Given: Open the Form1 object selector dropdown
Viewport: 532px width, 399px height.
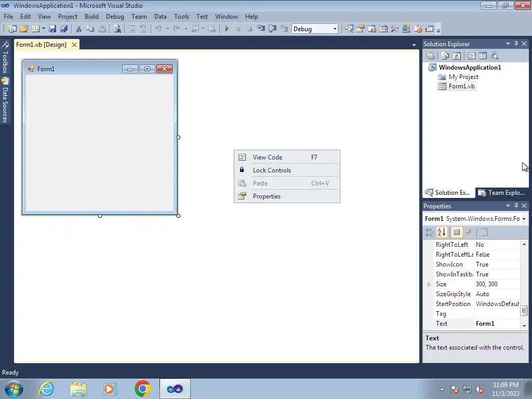Looking at the screenshot, I should click(x=524, y=219).
